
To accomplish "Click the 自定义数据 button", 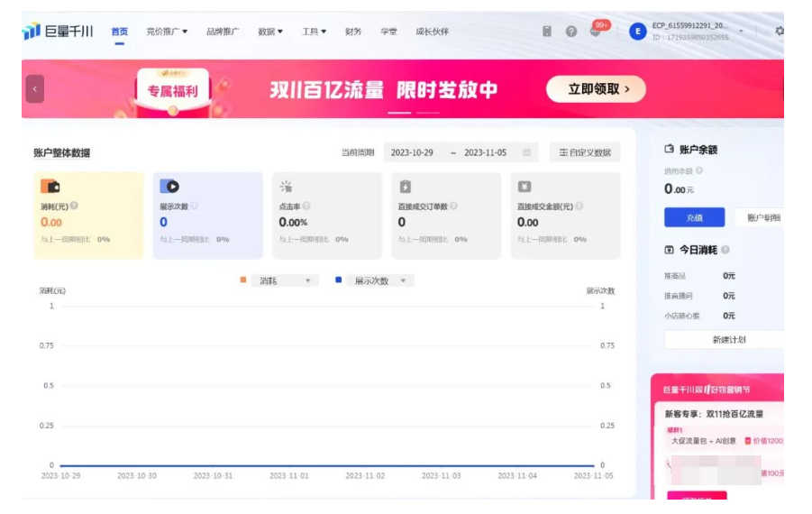I will click(x=585, y=152).
